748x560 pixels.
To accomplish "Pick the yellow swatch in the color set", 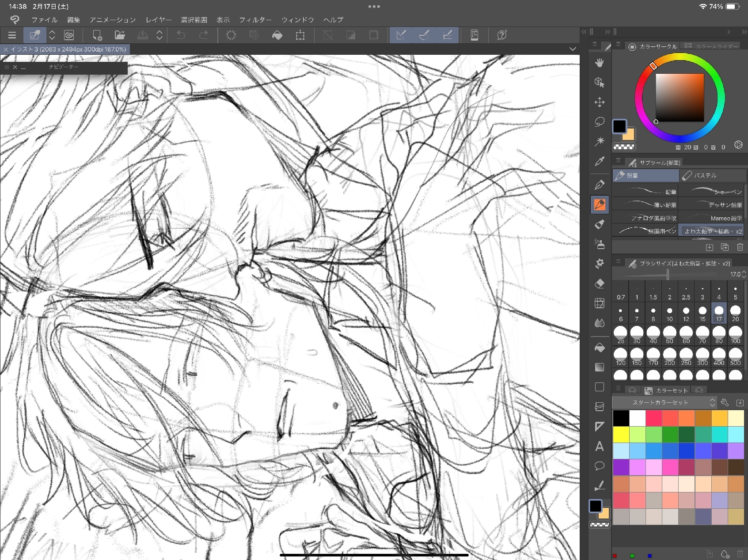I will (621, 435).
